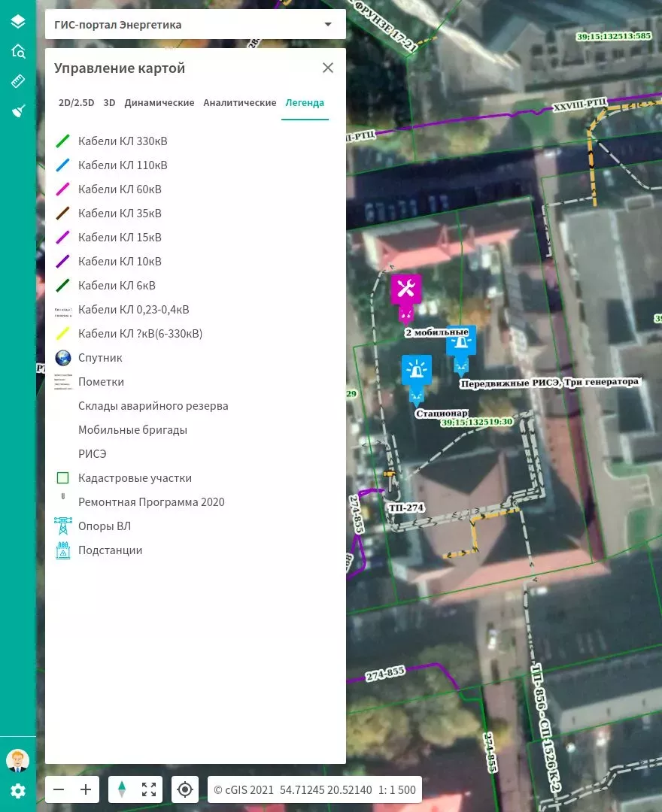This screenshot has height=812, width=662.
Task: Click the Стационар alarm marker on the map
Action: click(x=416, y=372)
